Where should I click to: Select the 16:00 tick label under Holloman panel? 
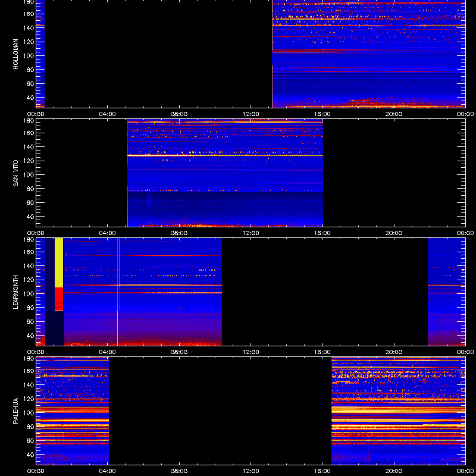pyautogui.click(x=322, y=114)
